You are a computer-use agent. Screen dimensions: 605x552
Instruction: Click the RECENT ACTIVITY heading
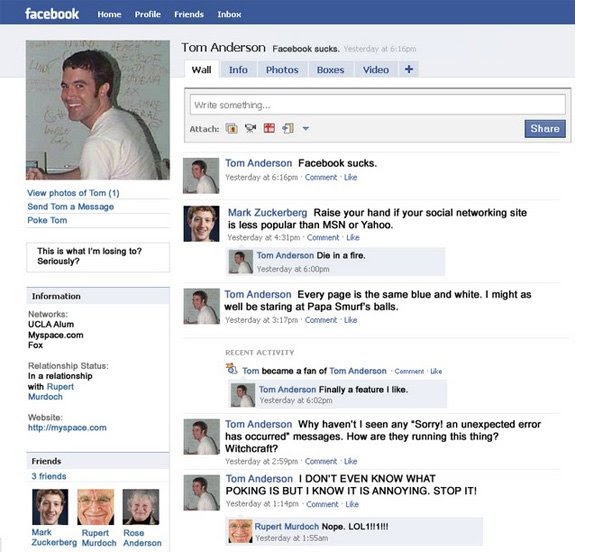pos(260,353)
